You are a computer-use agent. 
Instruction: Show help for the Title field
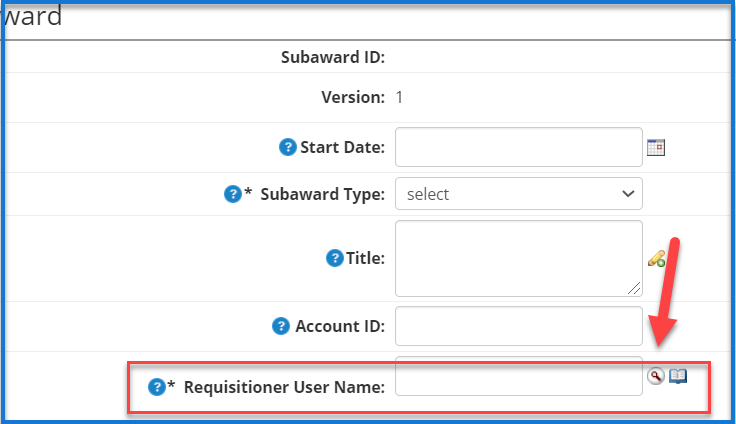(335, 258)
